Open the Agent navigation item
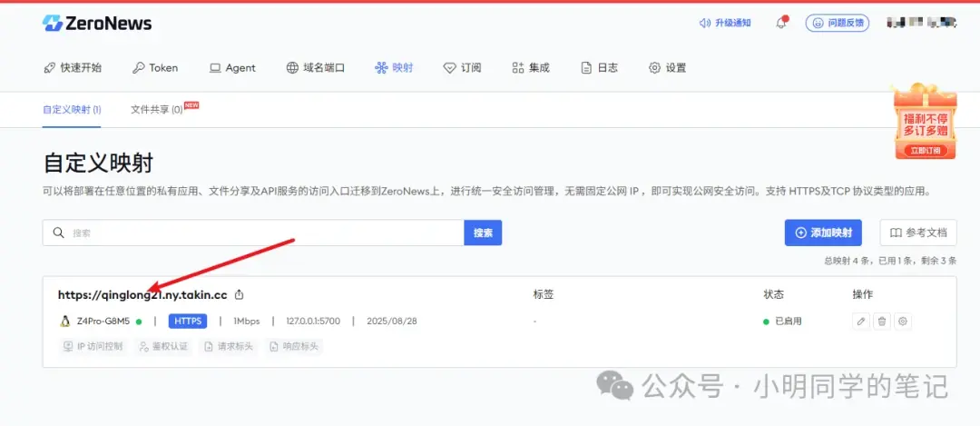The height and width of the screenshot is (426, 980). pyautogui.click(x=232, y=67)
